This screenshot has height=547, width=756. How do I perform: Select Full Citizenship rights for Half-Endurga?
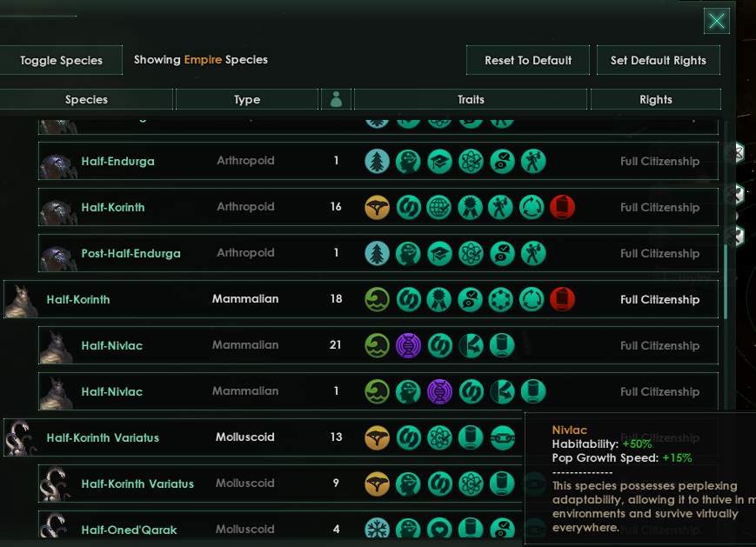click(x=659, y=161)
